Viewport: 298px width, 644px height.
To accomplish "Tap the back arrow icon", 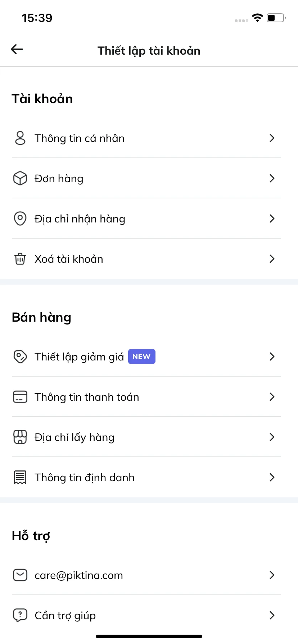I will coord(17,50).
